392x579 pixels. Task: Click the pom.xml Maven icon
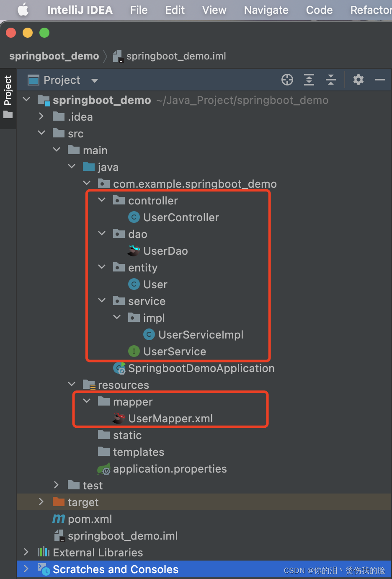(x=59, y=519)
